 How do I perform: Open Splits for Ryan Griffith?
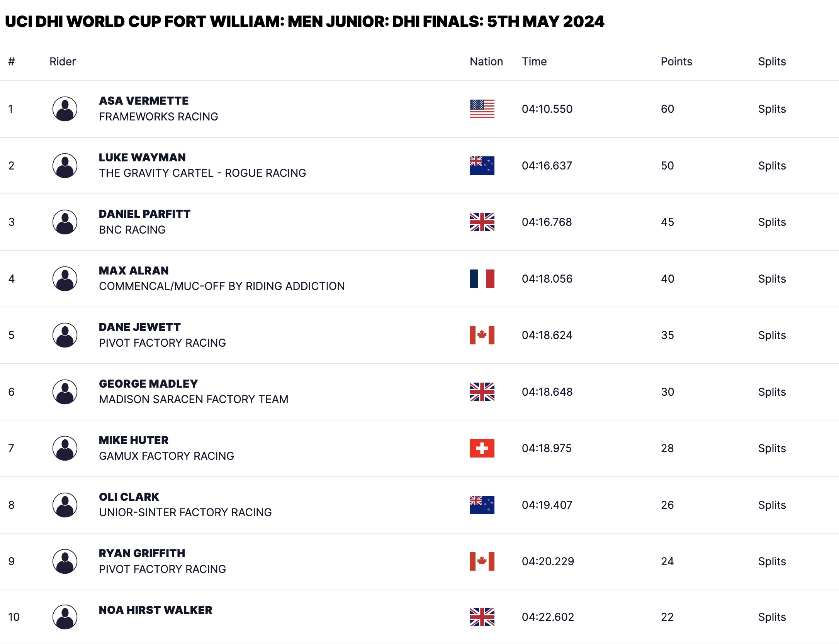point(772,561)
